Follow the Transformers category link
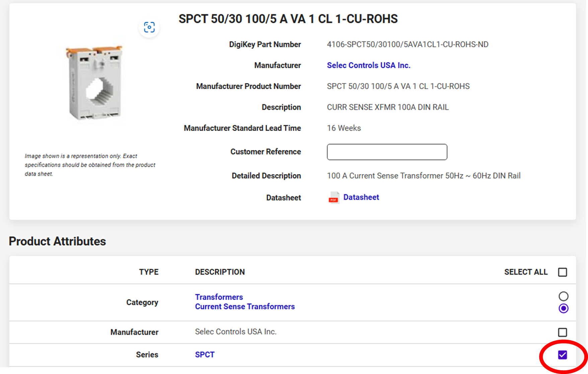Image resolution: width=588 pixels, height=374 pixels. [x=219, y=297]
